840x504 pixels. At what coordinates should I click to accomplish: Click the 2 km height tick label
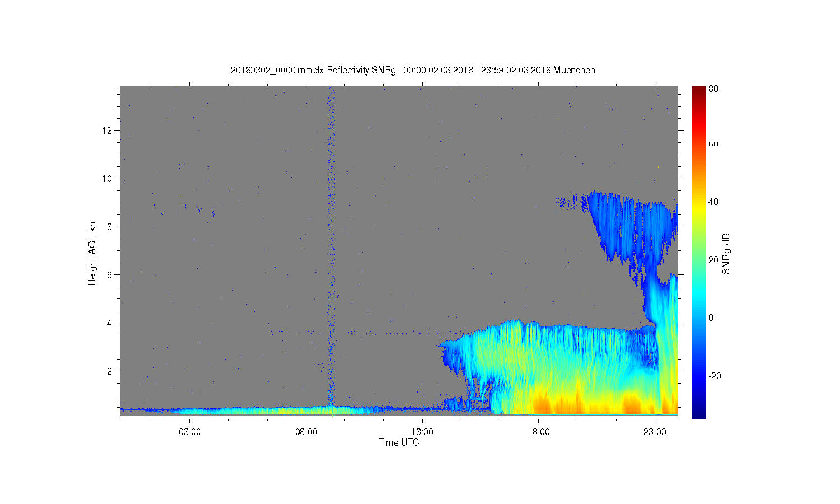(110, 371)
